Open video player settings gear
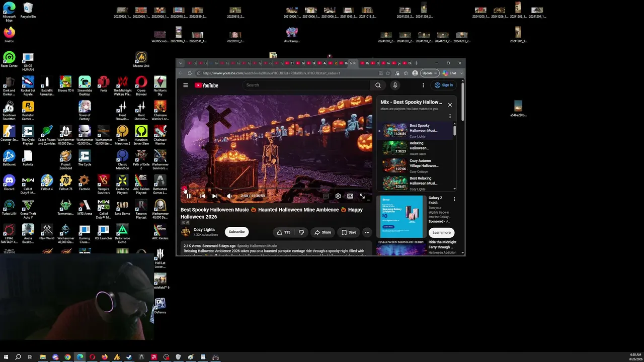The width and height of the screenshot is (644, 362). (x=338, y=196)
